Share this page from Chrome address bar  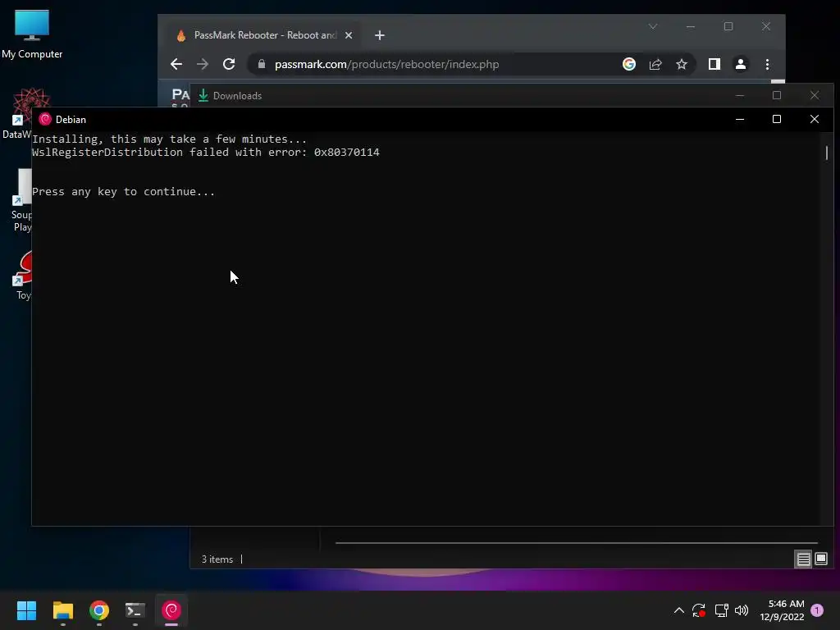[655, 64]
